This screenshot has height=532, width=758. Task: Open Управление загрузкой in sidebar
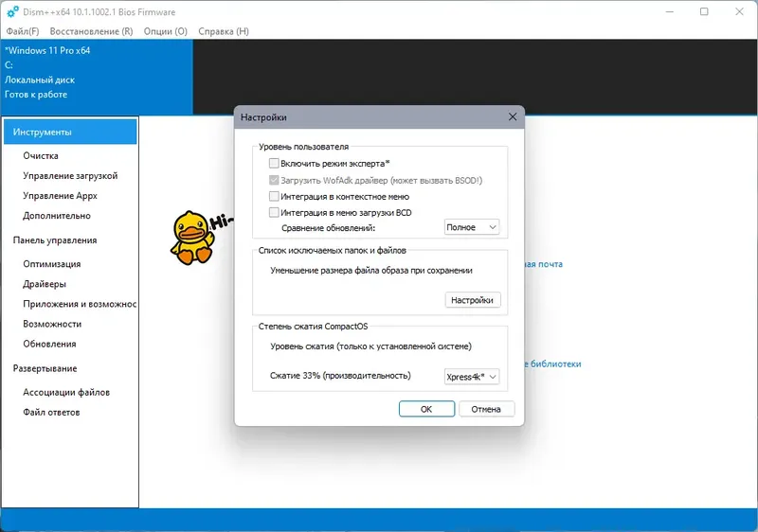[70, 176]
